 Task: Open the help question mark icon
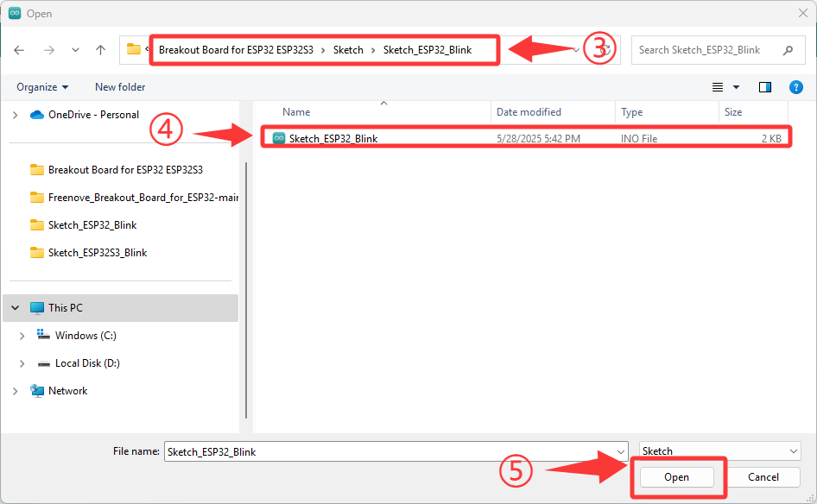click(x=795, y=87)
